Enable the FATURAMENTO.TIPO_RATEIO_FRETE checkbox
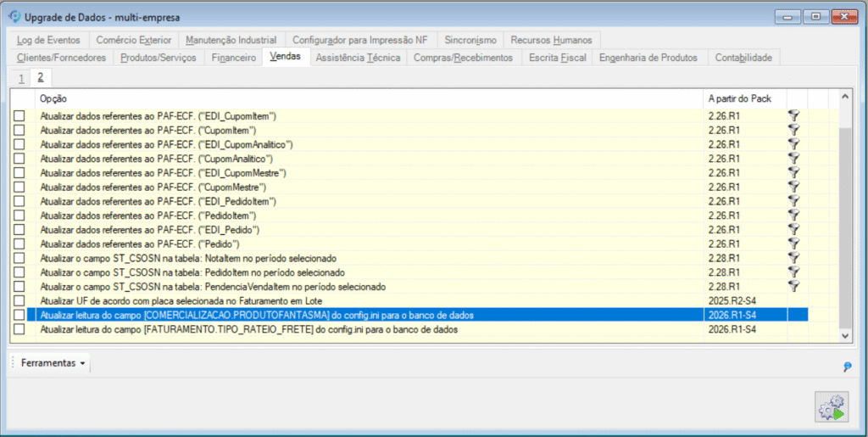 tap(19, 329)
